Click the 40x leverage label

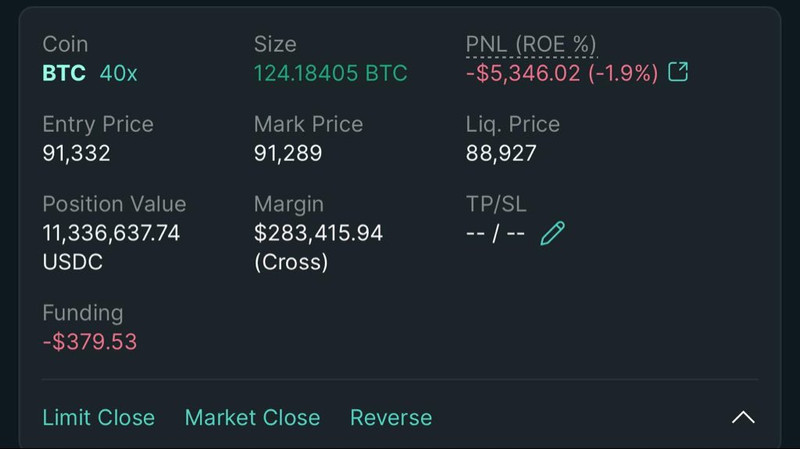[119, 73]
